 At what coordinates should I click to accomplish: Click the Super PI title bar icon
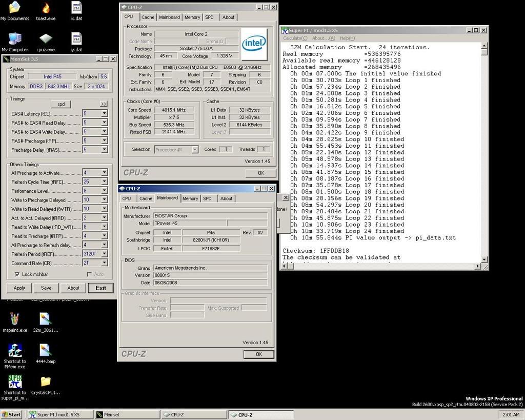[285, 30]
